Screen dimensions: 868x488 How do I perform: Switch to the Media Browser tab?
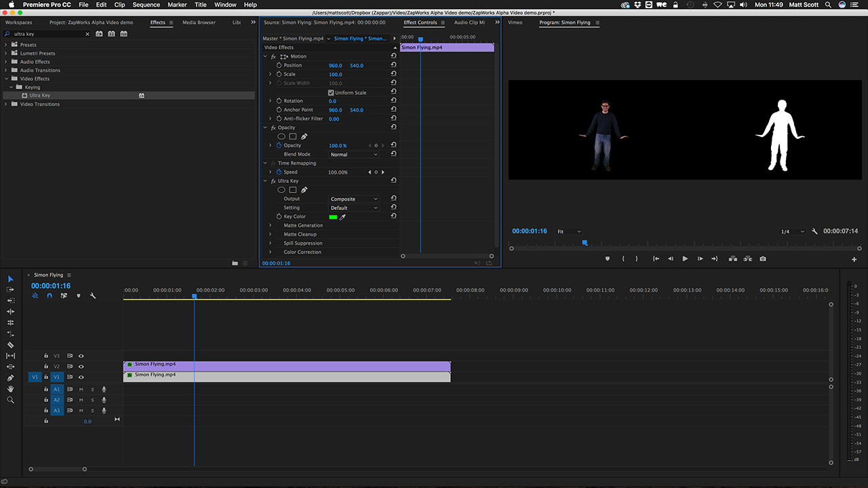point(199,22)
